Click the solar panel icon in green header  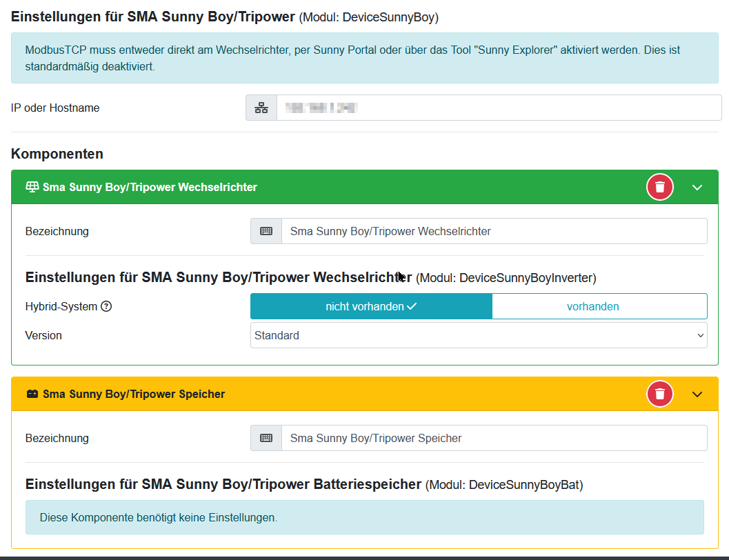(x=32, y=187)
